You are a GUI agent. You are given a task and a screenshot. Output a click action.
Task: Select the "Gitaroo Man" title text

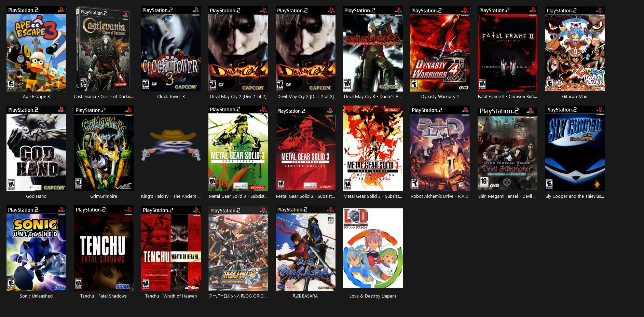click(575, 97)
